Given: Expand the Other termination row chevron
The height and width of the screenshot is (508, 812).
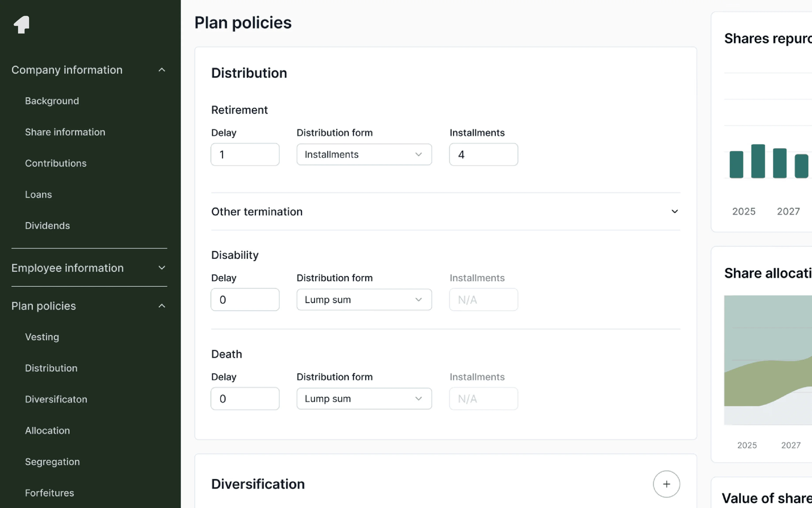Looking at the screenshot, I should 674,212.
